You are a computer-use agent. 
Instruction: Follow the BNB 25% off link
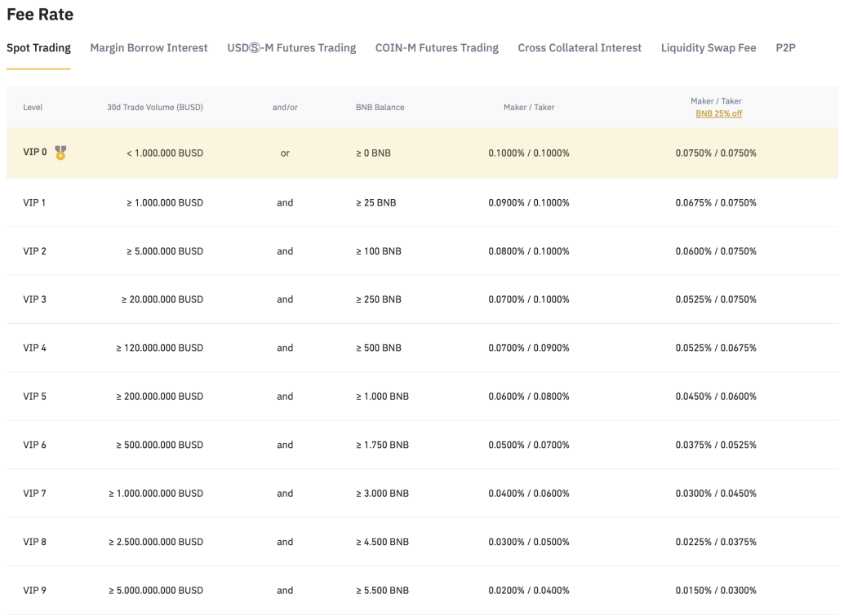click(x=718, y=113)
